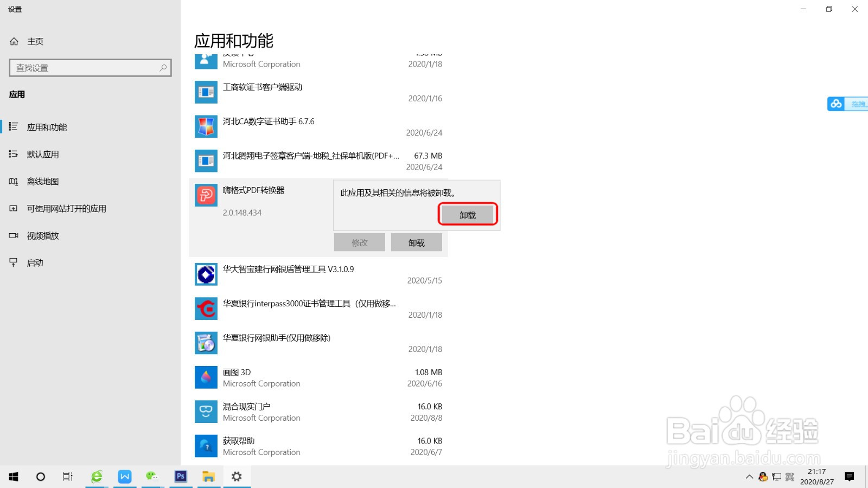Open 视频播放 sidebar item
The image size is (868, 488).
point(90,235)
